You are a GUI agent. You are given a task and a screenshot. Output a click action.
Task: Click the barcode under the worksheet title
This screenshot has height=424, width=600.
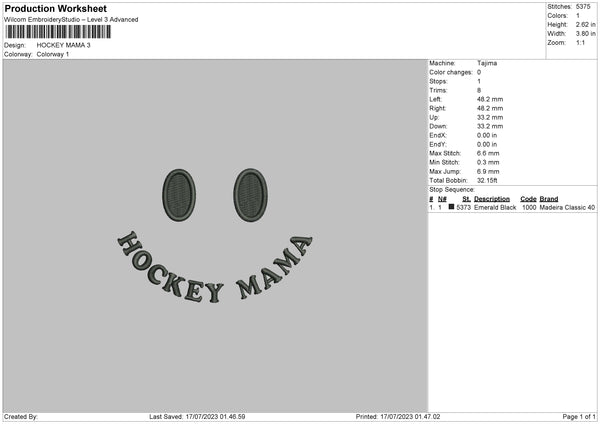(58, 32)
